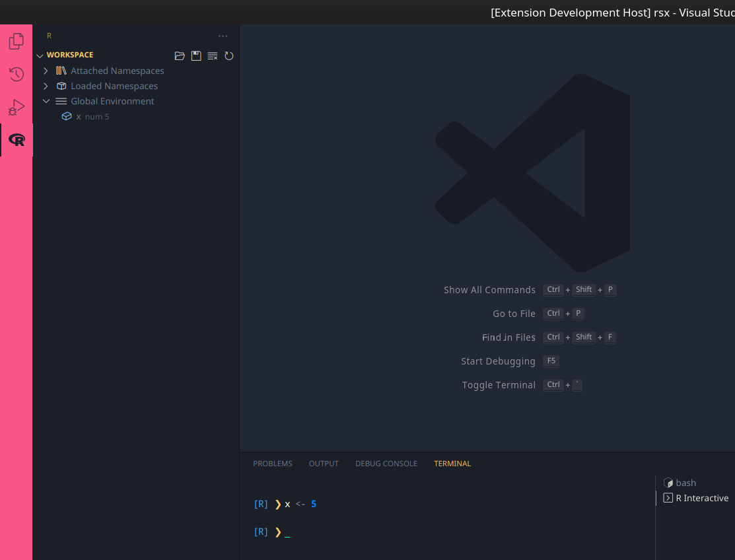
Task: Expand Loaded Namespaces chevron
Action: (46, 86)
